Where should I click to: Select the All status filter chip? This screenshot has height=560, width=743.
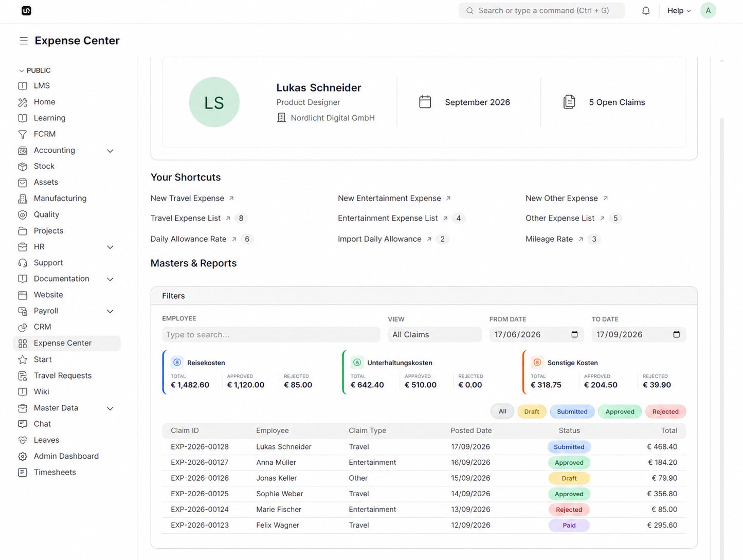pos(502,411)
